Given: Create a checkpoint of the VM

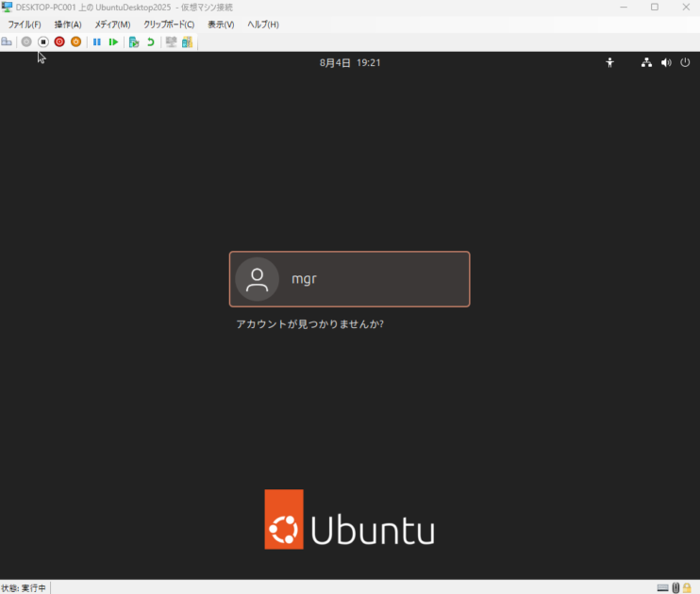Looking at the screenshot, I should 134,41.
